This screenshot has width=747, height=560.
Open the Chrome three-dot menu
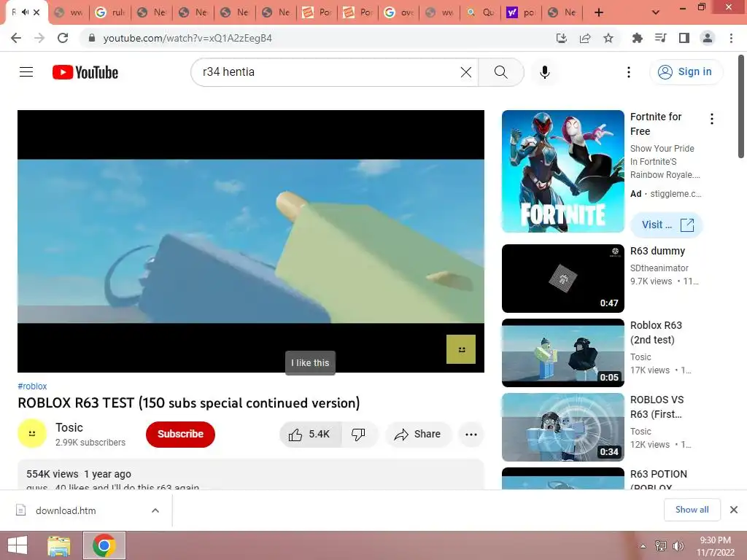tap(731, 38)
